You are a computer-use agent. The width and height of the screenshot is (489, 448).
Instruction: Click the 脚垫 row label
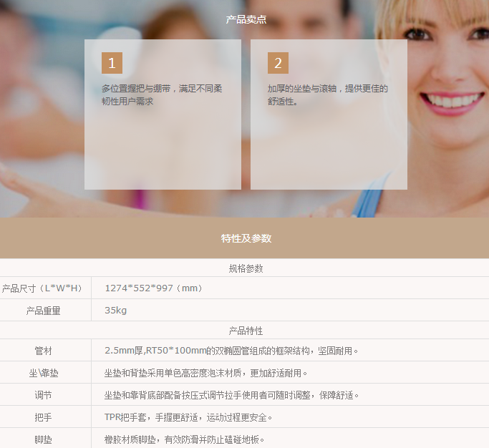43,439
